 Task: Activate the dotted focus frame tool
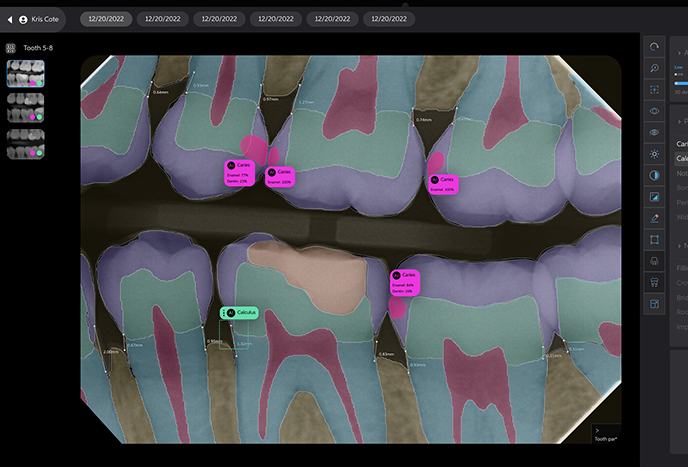654,90
